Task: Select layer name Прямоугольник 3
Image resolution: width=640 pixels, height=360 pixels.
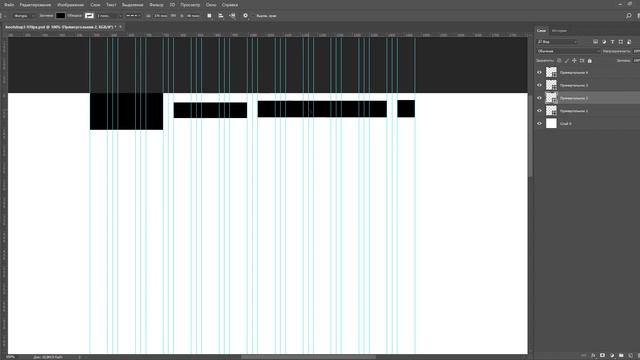Action: 574,85
